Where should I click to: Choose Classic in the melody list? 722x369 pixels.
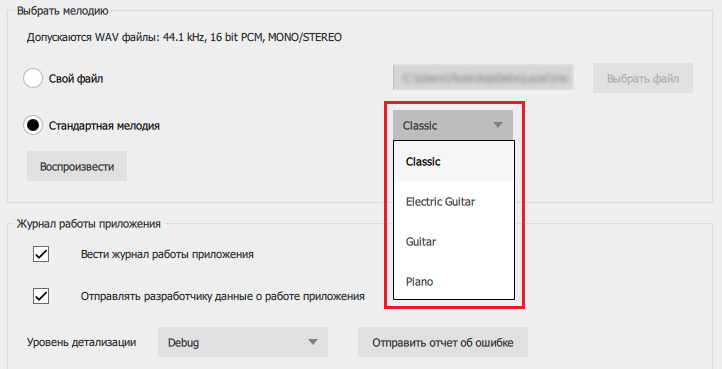454,161
